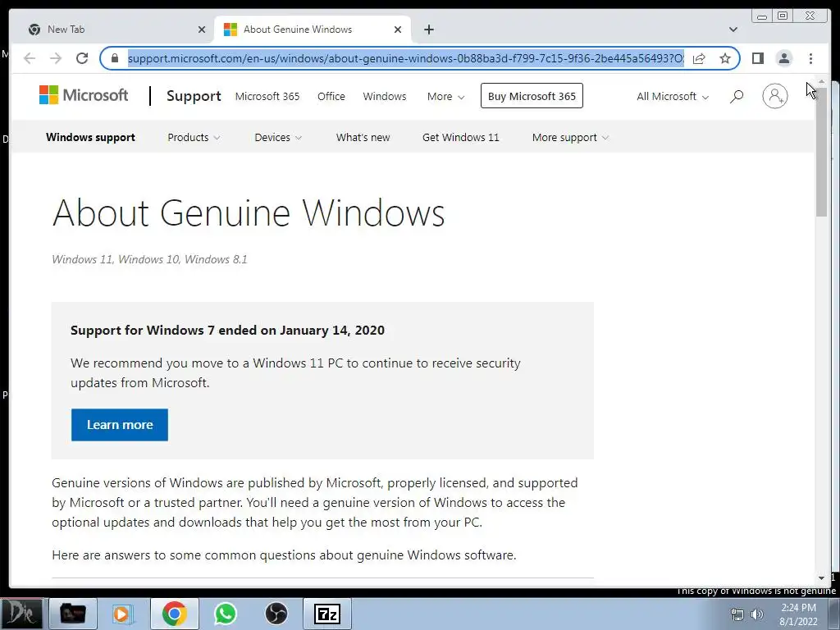Click the scrollbar up arrow
Screen dimensions: 840x630
(x=822, y=81)
